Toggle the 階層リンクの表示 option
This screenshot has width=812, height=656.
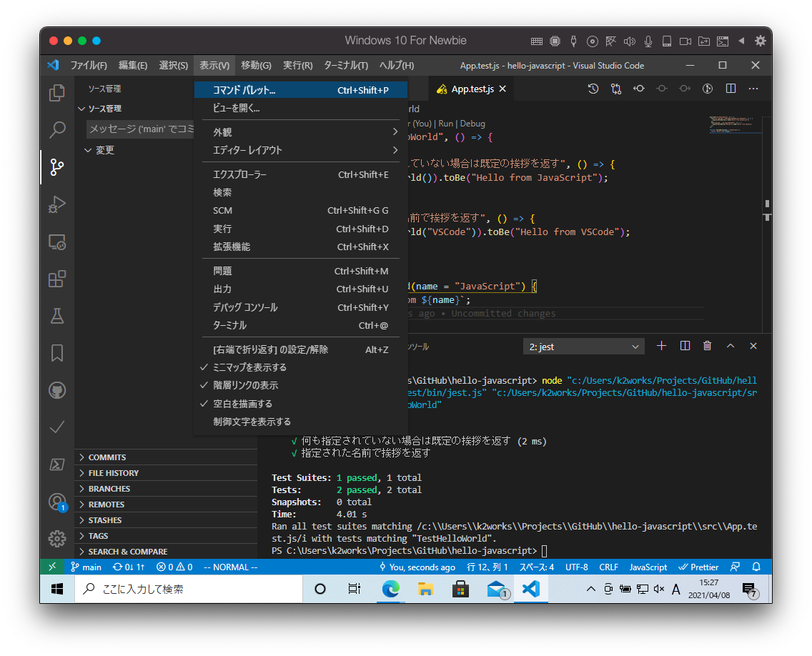tap(245, 385)
